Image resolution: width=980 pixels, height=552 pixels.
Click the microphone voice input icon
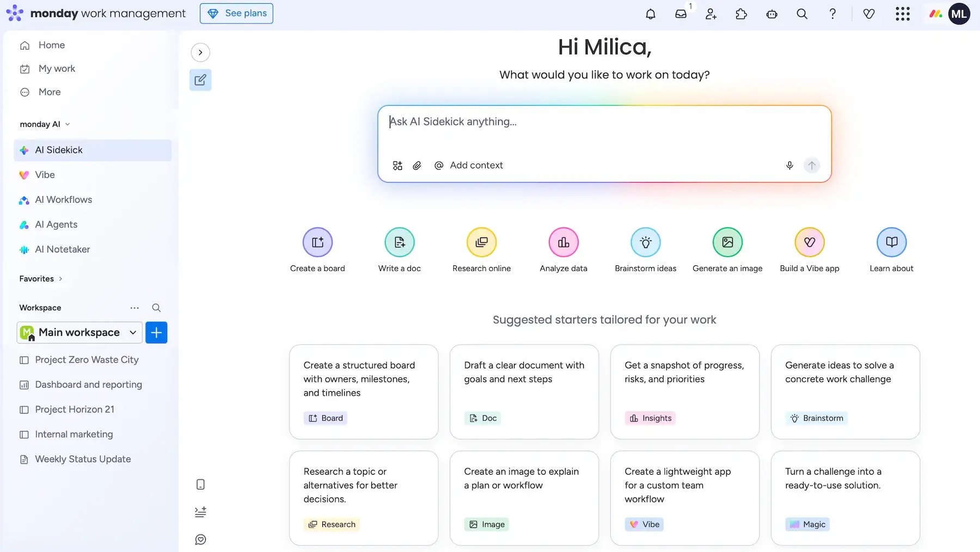tap(789, 165)
